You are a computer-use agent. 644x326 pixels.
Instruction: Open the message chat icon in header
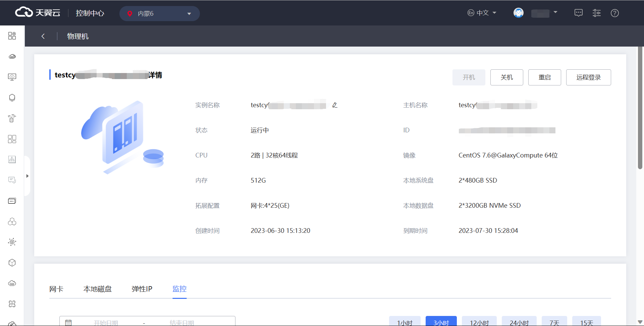(578, 13)
